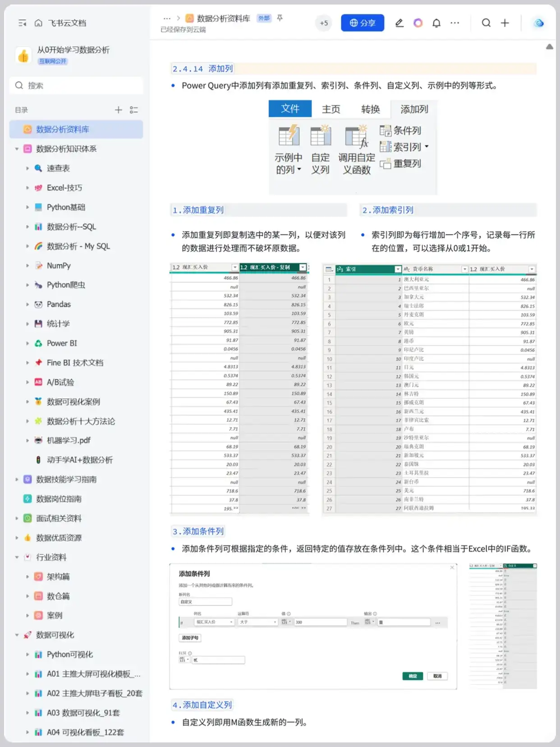Expand the 速查表 node
The height and width of the screenshot is (747, 560).
[27, 168]
